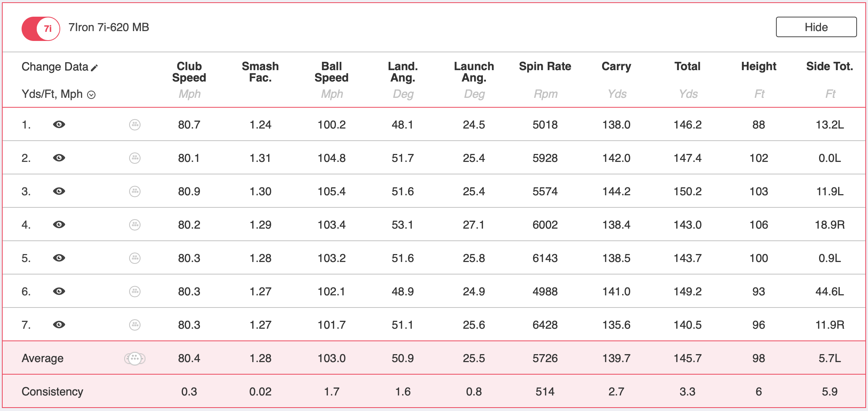This screenshot has height=411, width=868.
Task: Click shot 5 dispersion dots icon
Action: [135, 258]
